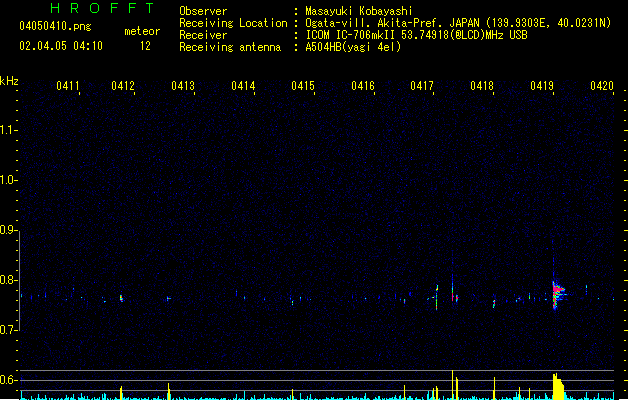The height and width of the screenshot is (400, 629).
Task: Click the 0412 time axis marker
Action: (123, 86)
